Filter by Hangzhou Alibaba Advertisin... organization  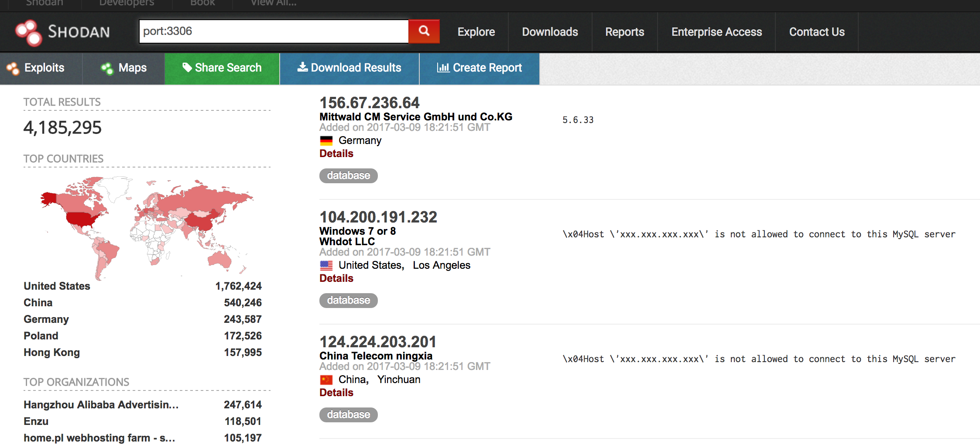tap(101, 405)
